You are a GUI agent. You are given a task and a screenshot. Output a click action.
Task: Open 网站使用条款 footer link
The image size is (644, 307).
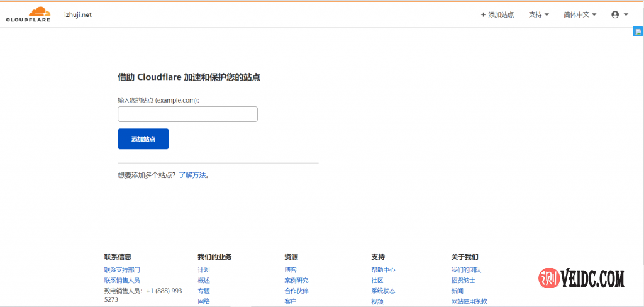(x=469, y=301)
